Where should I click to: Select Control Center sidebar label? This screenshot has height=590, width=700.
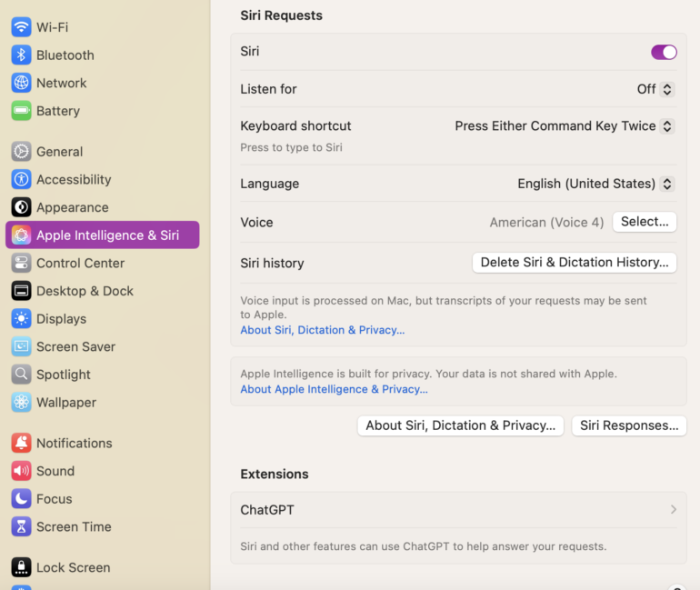point(80,264)
